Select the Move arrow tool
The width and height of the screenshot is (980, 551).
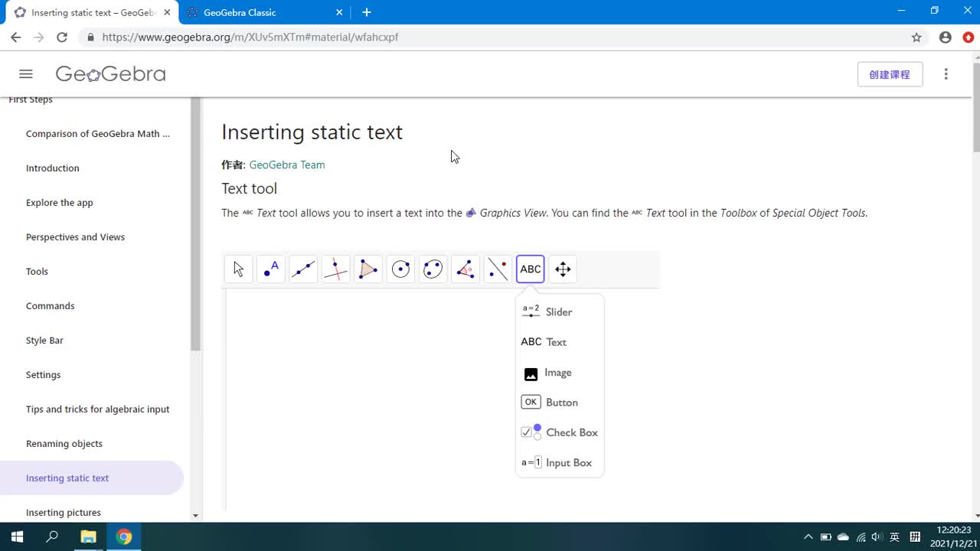[238, 269]
